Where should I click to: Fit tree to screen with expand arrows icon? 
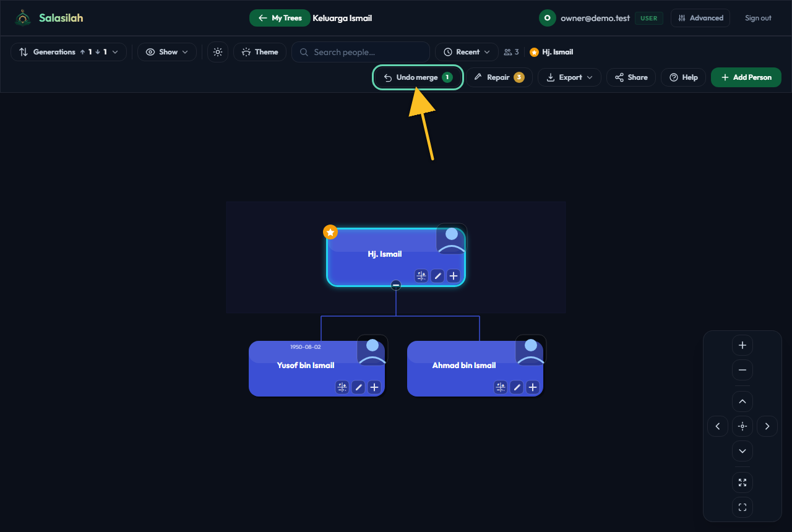(742, 483)
